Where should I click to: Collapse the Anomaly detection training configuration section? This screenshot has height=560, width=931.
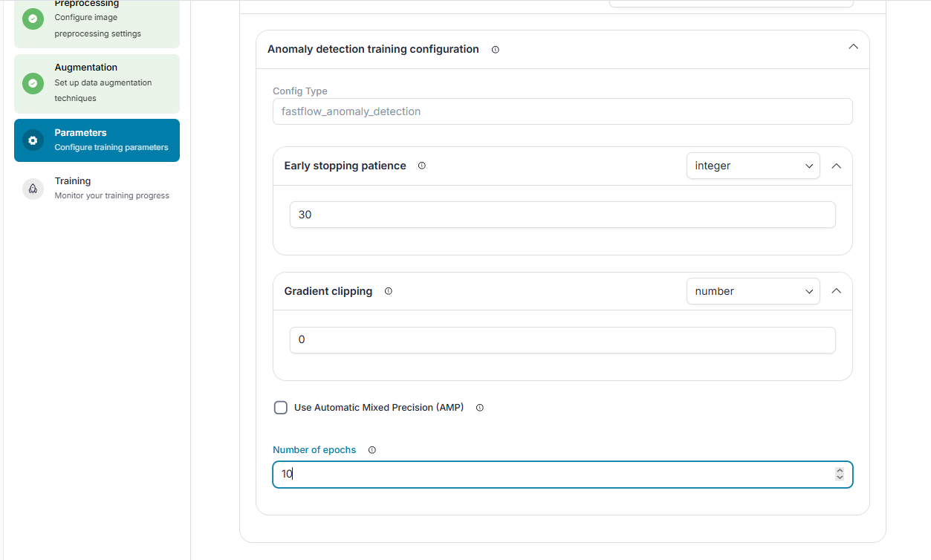853,46
